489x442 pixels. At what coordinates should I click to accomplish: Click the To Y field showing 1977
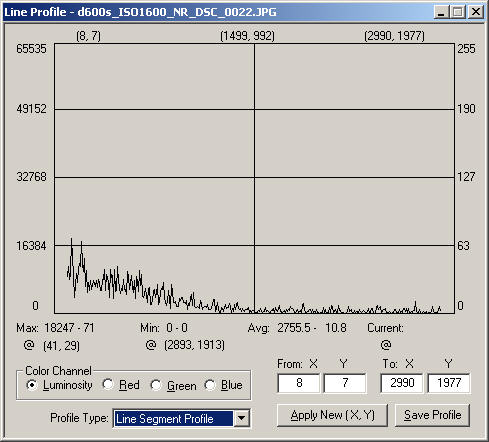pos(449,383)
